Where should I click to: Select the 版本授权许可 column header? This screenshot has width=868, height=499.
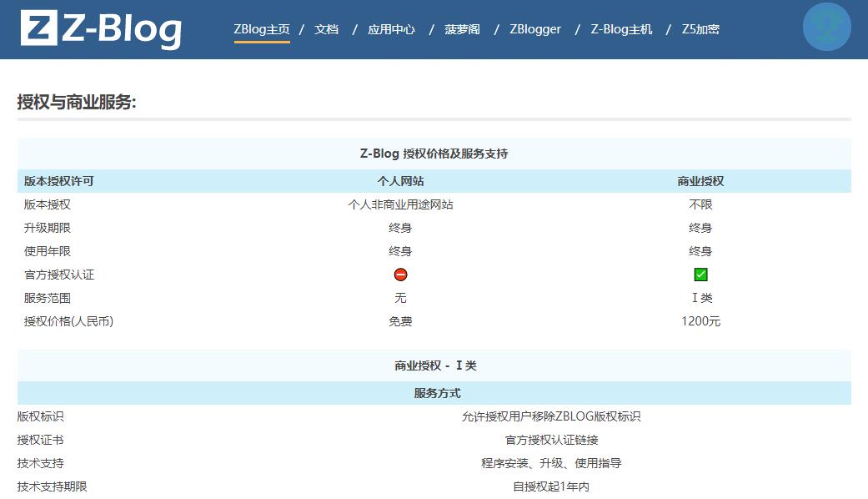tap(58, 181)
